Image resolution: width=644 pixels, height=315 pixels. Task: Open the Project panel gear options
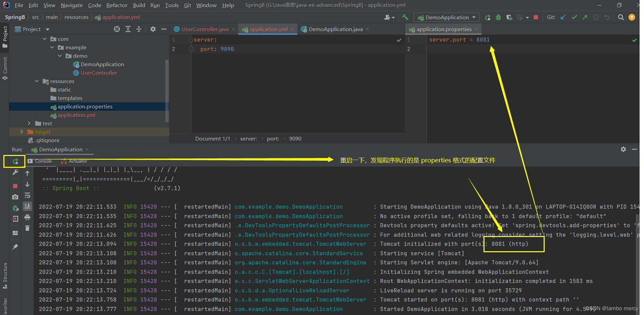tap(153, 29)
